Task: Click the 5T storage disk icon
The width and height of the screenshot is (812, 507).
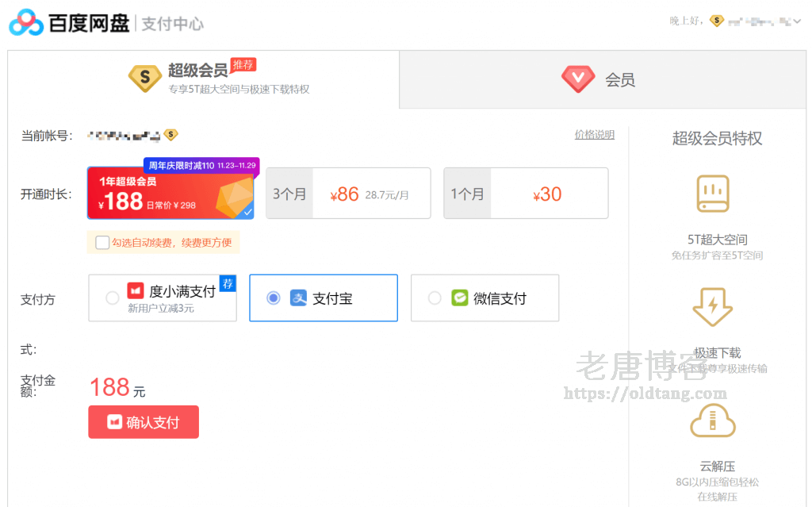Action: pos(713,194)
